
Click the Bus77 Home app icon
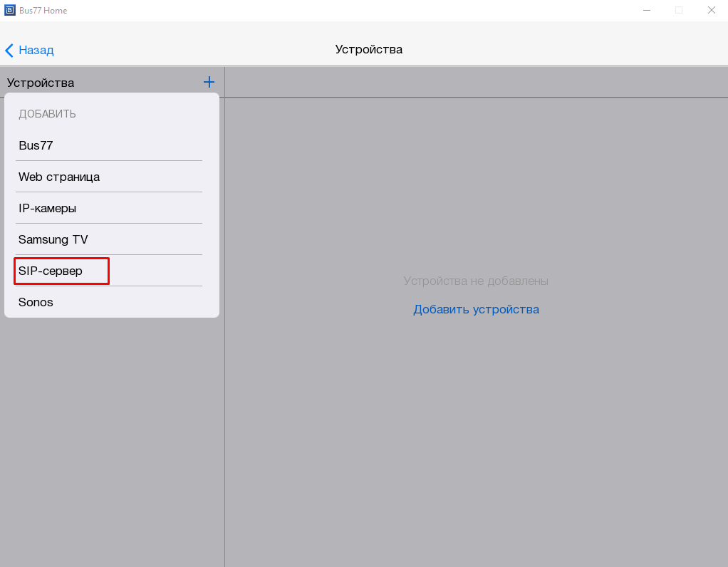pos(9,10)
